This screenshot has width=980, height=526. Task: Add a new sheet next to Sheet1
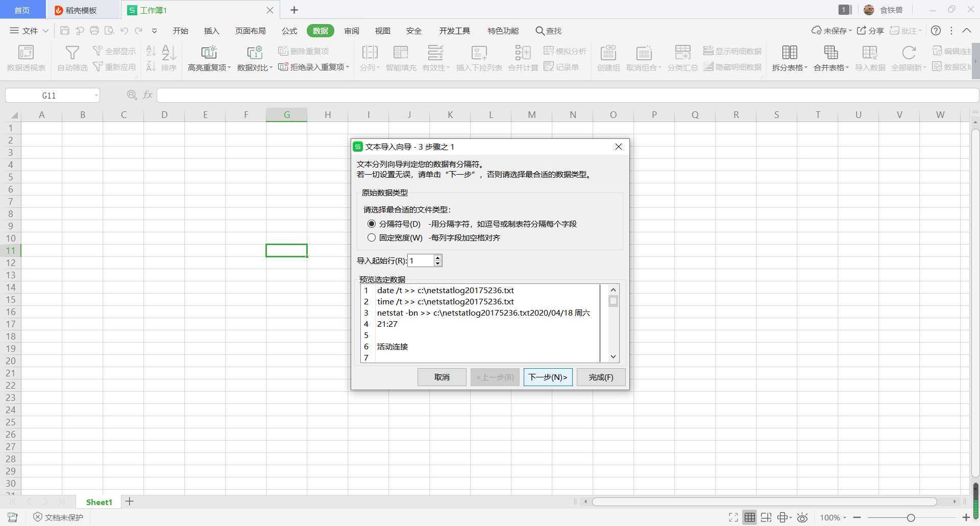pyautogui.click(x=129, y=501)
